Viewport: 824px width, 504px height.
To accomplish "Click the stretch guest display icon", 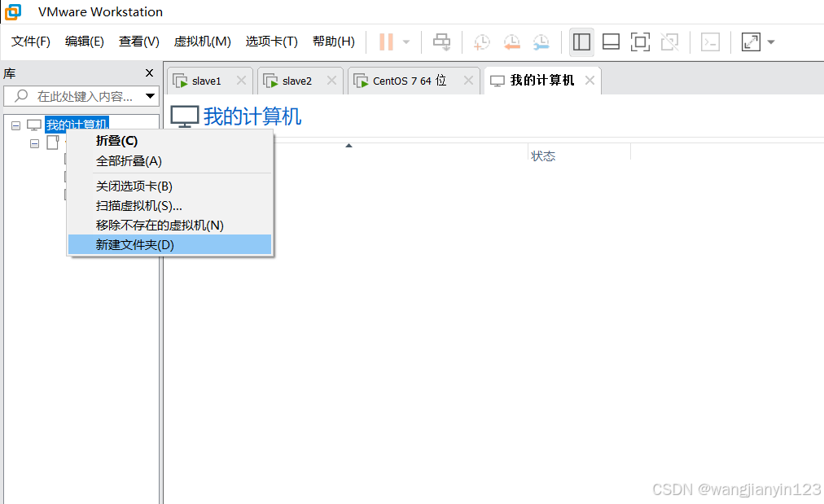I will [751, 42].
